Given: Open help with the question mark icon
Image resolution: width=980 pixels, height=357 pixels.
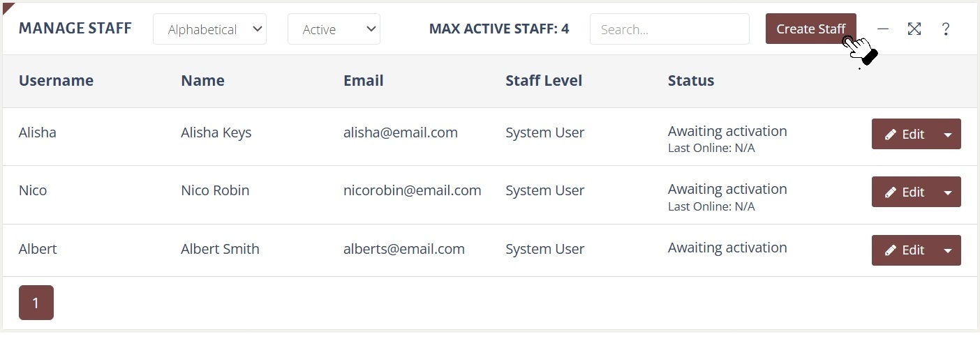Looking at the screenshot, I should click(945, 29).
